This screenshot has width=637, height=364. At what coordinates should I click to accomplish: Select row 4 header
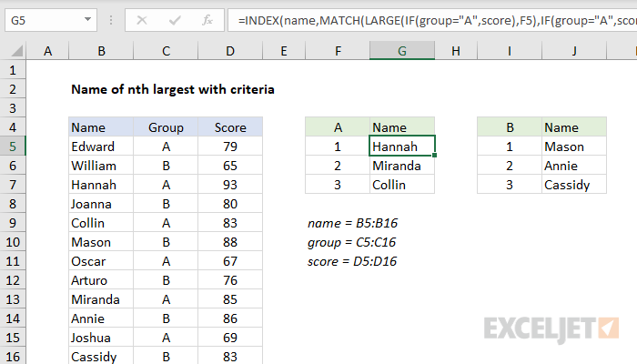coord(13,127)
